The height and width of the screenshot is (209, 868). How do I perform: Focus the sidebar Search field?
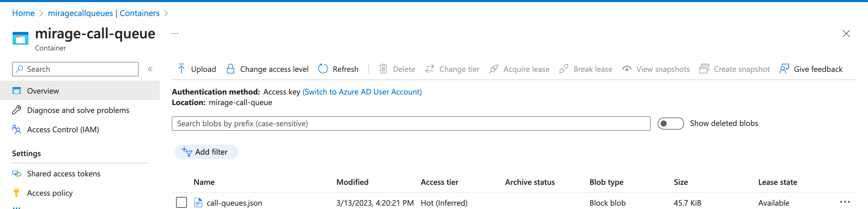pyautogui.click(x=75, y=69)
